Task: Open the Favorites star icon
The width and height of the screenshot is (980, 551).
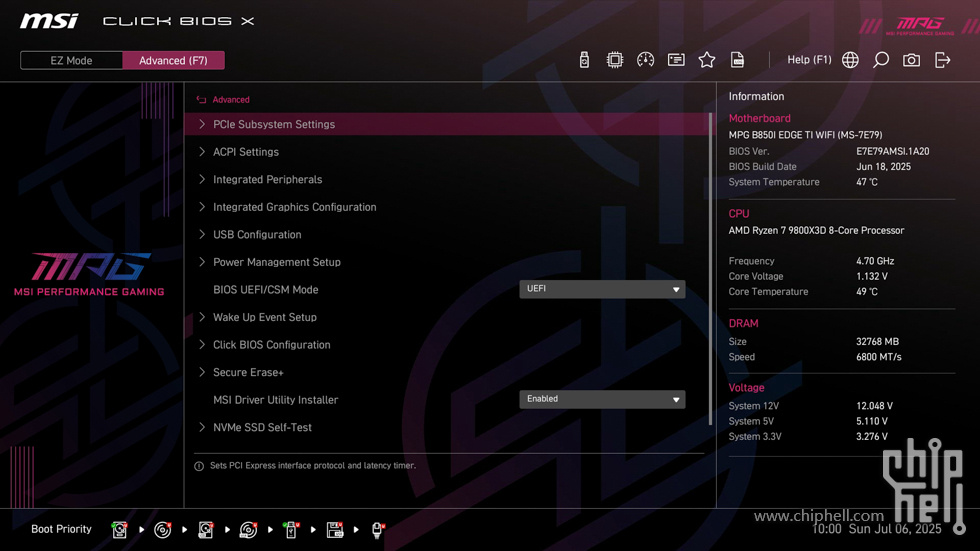Action: (x=706, y=60)
